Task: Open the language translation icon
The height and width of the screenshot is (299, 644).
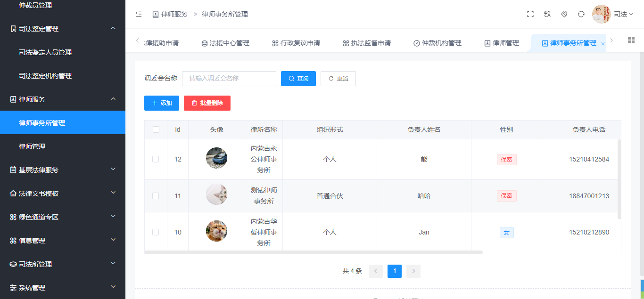Action: pos(547,14)
